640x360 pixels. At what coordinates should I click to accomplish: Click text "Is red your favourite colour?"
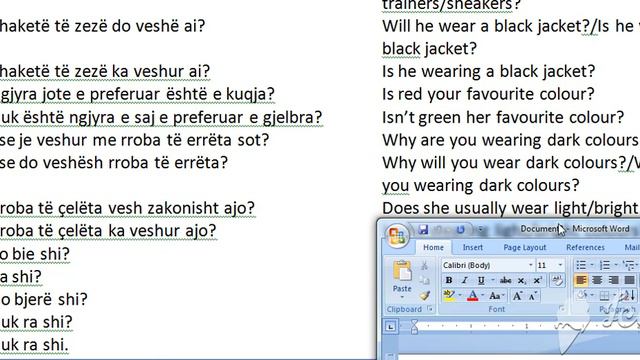pos(488,94)
